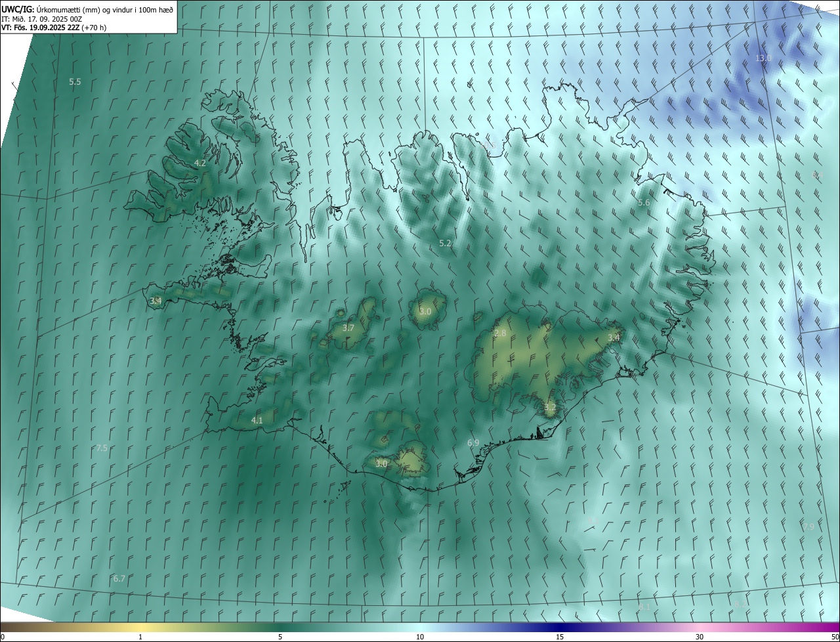Click the 30 tick on the color scale
Screen dimensions: 840x642
pyautogui.click(x=700, y=637)
